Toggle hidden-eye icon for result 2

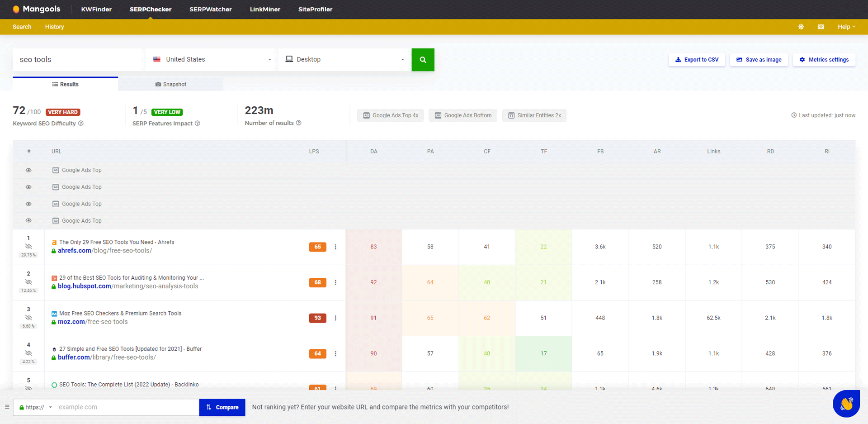(x=28, y=282)
